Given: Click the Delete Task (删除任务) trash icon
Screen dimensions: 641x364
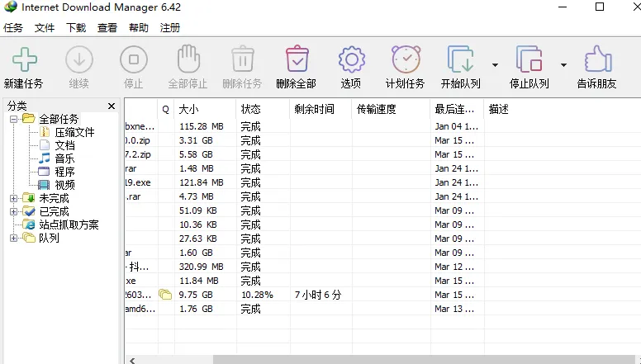Looking at the screenshot, I should coord(243,59).
